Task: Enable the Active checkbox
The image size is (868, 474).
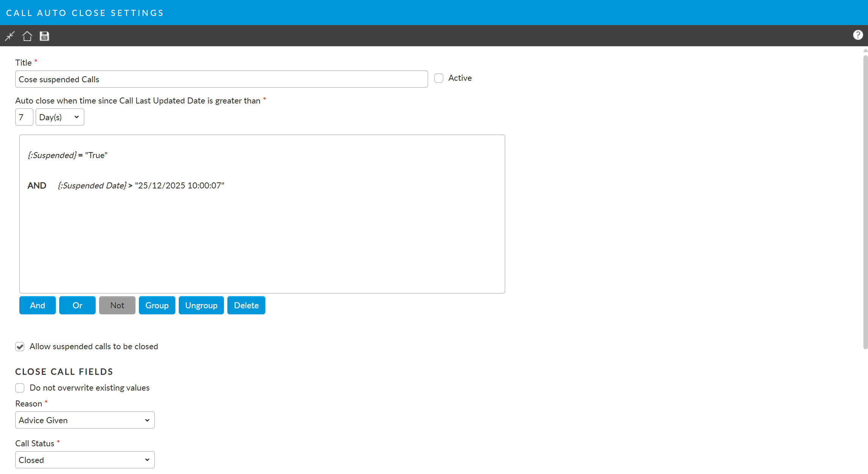Action: click(439, 78)
